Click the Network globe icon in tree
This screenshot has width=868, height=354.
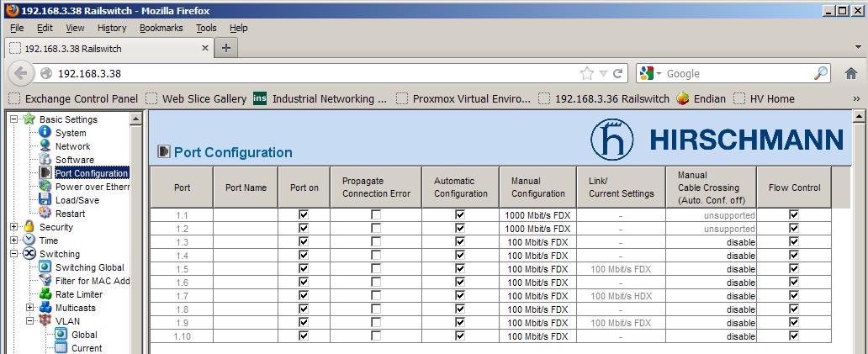pyautogui.click(x=45, y=146)
